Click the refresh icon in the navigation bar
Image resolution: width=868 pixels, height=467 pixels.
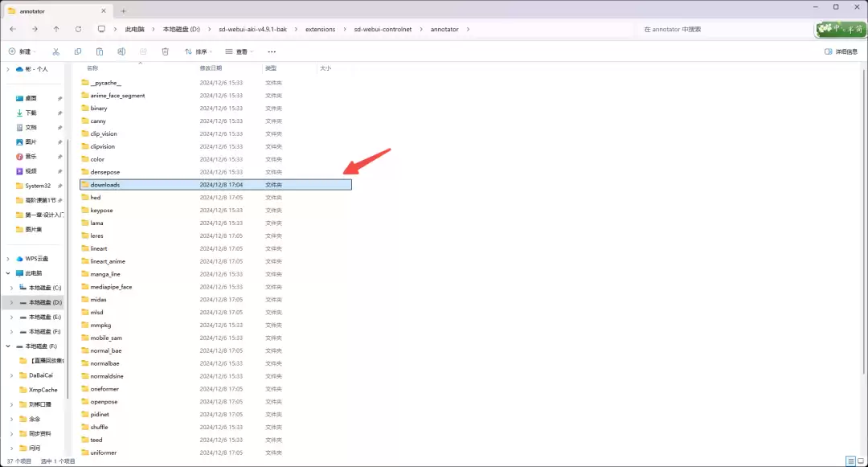pos(78,29)
